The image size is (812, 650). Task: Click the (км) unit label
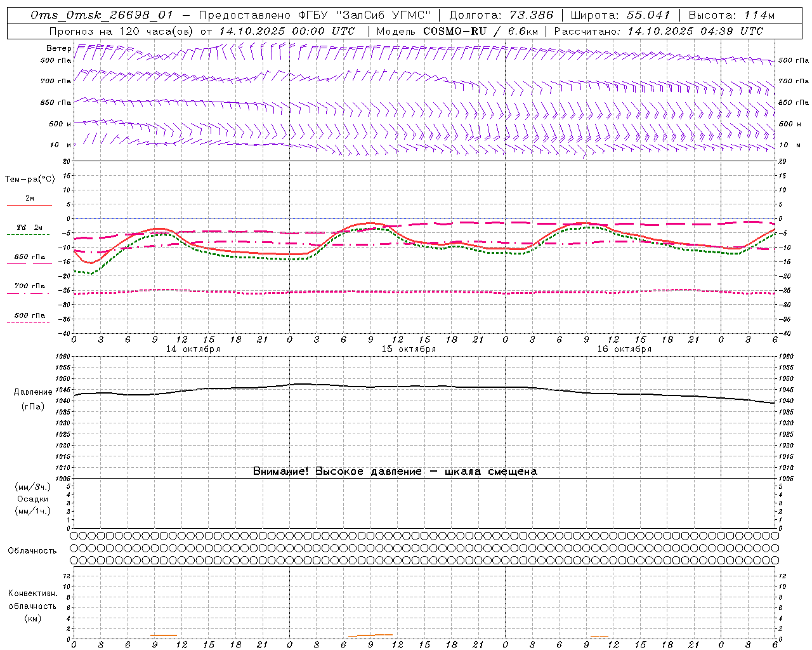(32, 618)
